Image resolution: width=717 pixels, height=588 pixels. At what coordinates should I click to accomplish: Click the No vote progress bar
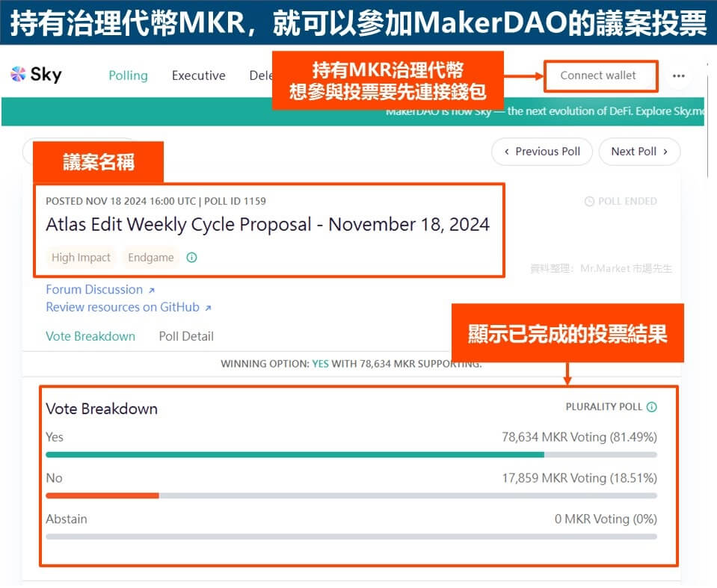[x=351, y=495]
